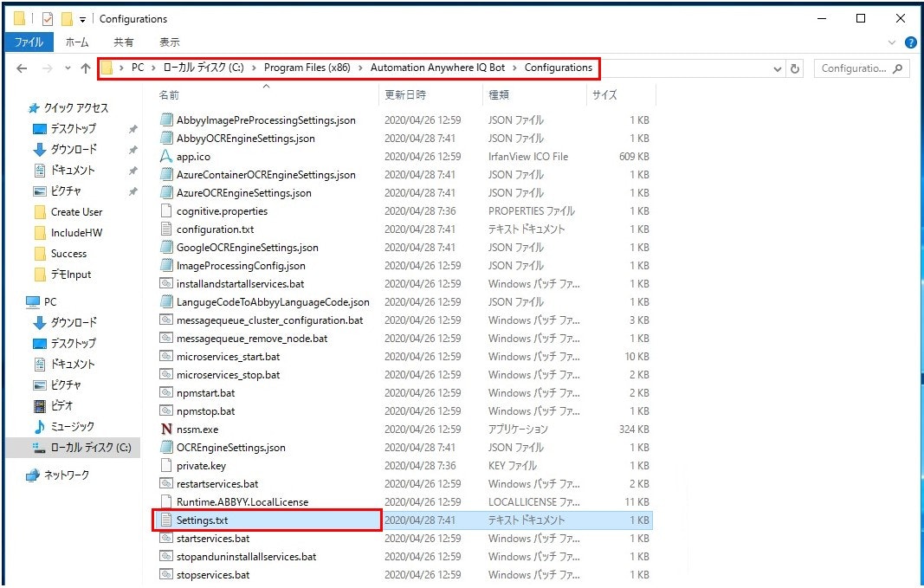924x588 pixels.
Task: Sort by 種類 column header
Action: coord(499,95)
